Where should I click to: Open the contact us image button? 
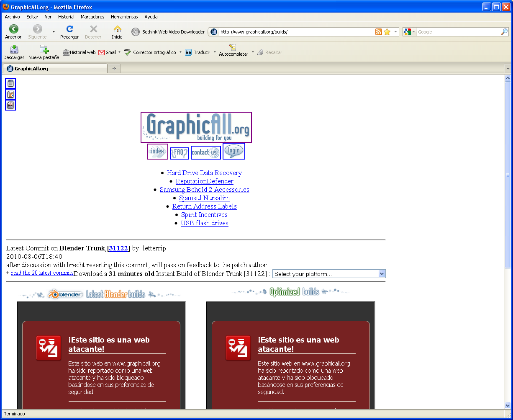(x=206, y=152)
